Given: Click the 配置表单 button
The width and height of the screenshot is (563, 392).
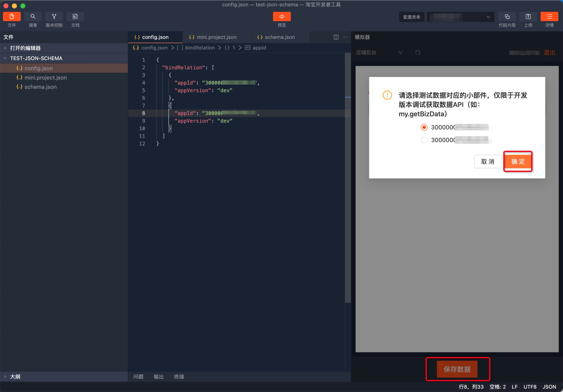Looking at the screenshot, I should point(412,17).
